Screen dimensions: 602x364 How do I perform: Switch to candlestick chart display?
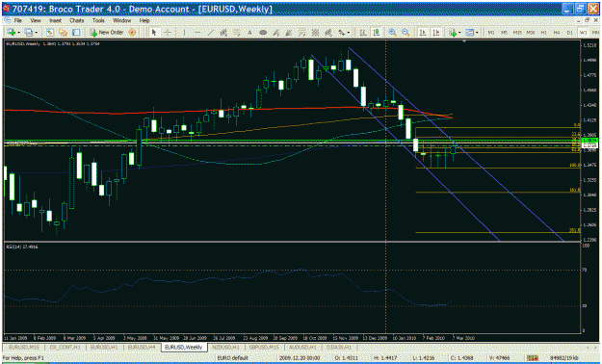tap(377, 33)
